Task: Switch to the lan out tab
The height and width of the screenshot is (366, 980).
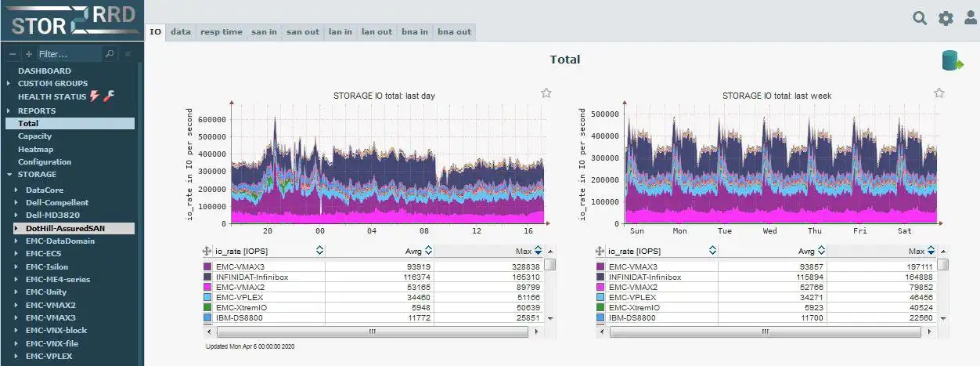Action: point(377,32)
